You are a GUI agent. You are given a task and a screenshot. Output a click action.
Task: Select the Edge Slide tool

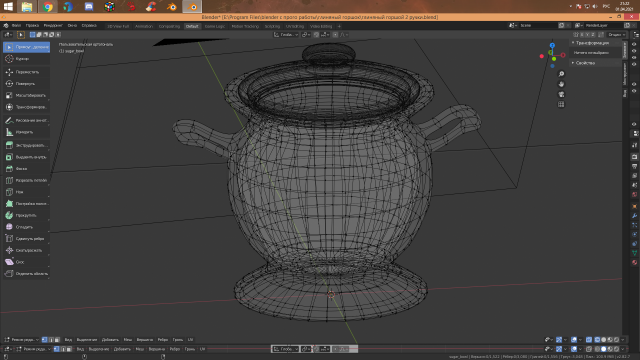coord(26,238)
